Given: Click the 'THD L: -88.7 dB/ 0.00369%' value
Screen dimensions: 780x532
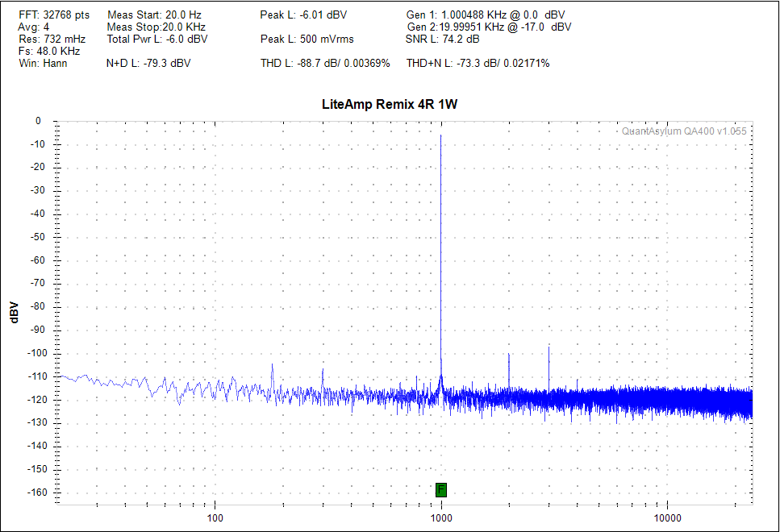Looking at the screenshot, I should [325, 63].
